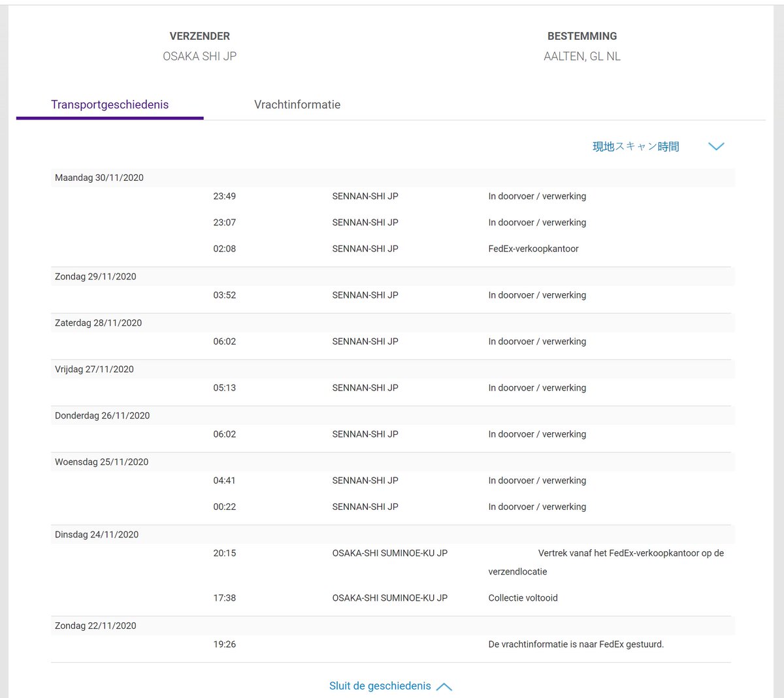Click OSAKA-SHI SUMINOE-KU JP at 20:15
The height and width of the screenshot is (698, 784).
point(390,552)
